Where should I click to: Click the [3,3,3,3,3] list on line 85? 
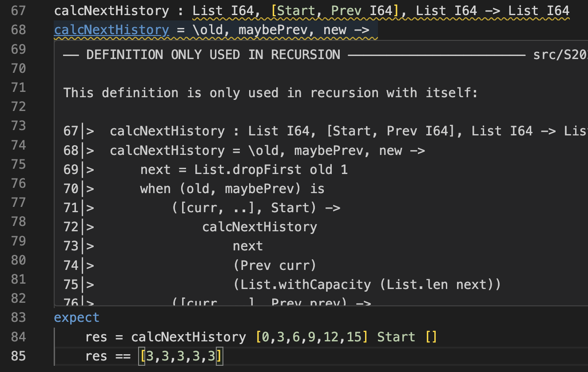point(180,356)
